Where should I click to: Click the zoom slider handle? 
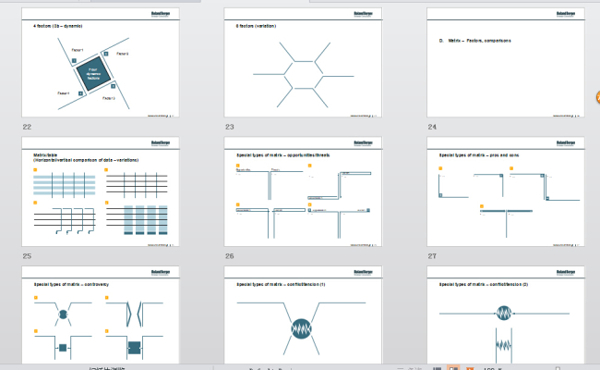click(558, 369)
